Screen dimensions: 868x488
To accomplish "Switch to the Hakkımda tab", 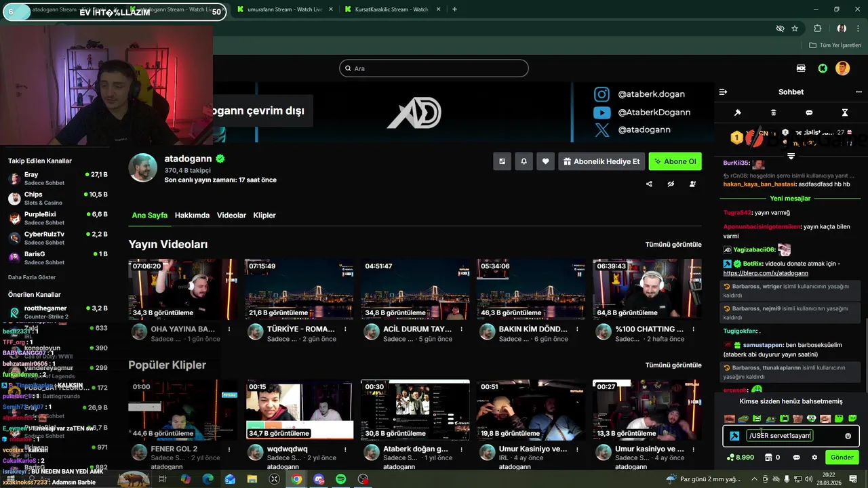I will [192, 216].
